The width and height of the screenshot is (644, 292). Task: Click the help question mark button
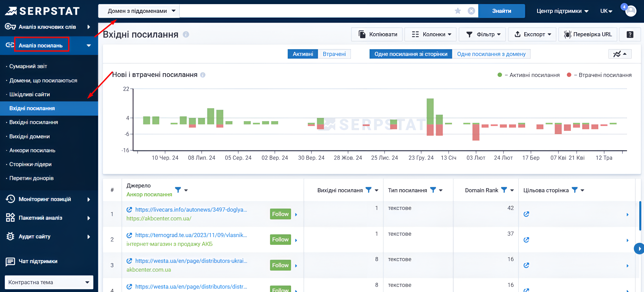click(x=630, y=34)
